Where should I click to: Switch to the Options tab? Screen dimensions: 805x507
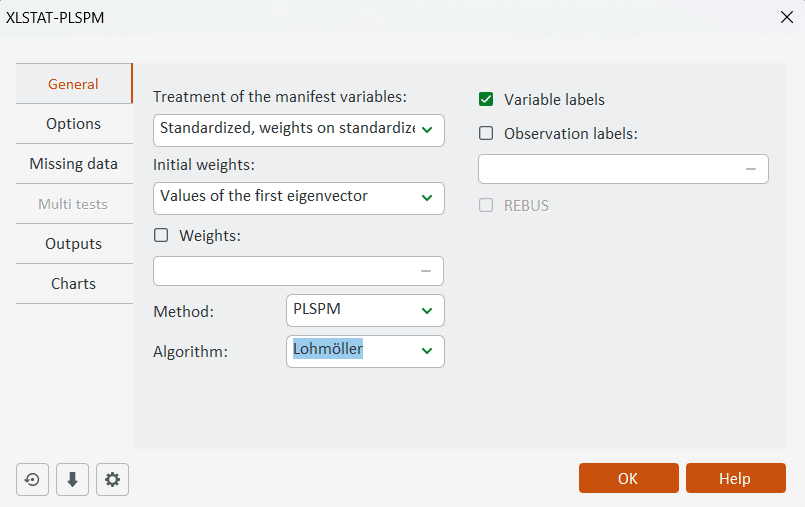coord(73,124)
